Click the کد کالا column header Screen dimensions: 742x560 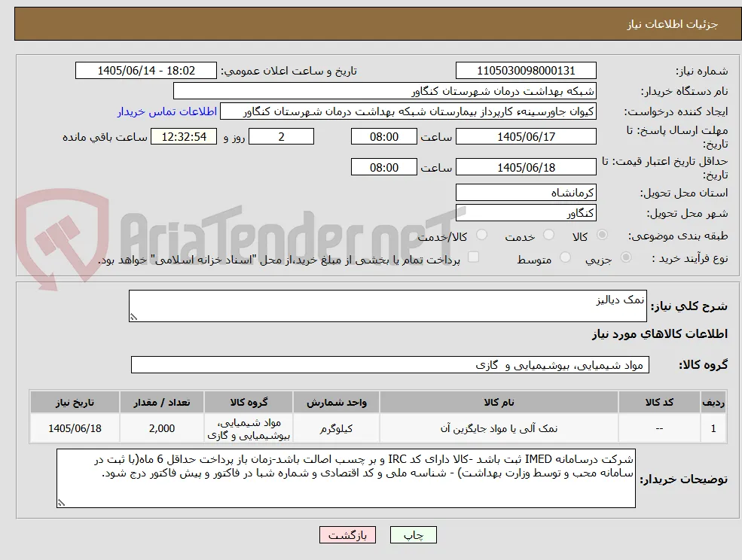(x=659, y=403)
